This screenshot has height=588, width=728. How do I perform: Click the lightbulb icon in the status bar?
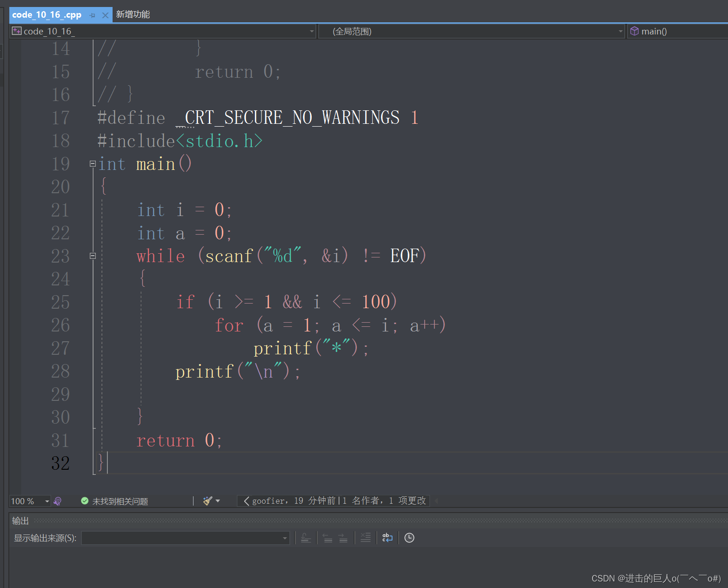coord(57,500)
